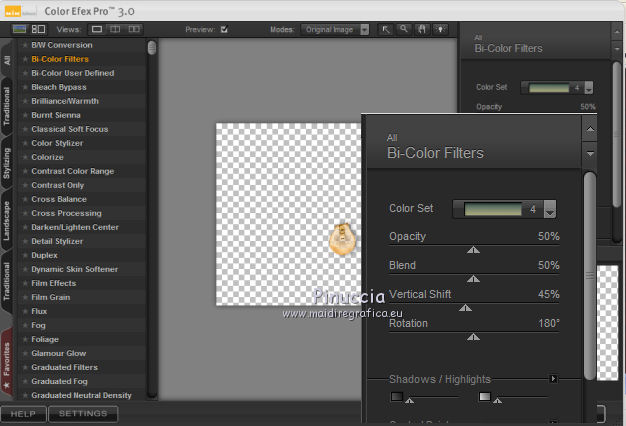Select the Cross Balance filter
This screenshot has height=426, width=626.
click(59, 199)
